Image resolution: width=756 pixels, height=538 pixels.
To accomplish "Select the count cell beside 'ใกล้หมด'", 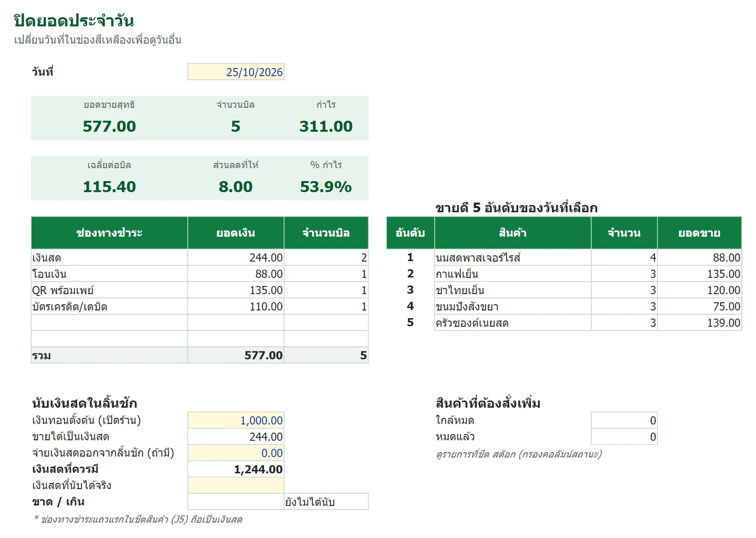I will click(x=624, y=420).
